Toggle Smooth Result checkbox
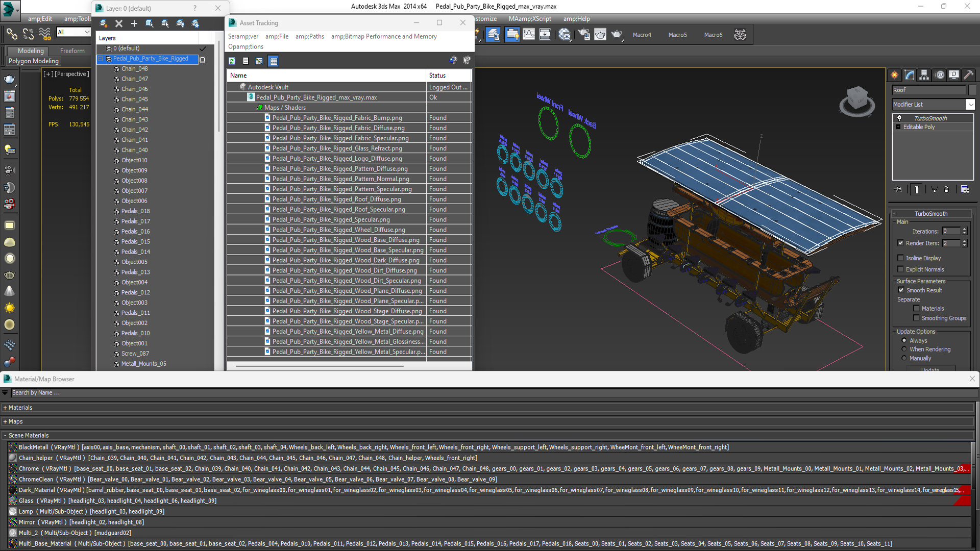980x551 pixels. (901, 290)
